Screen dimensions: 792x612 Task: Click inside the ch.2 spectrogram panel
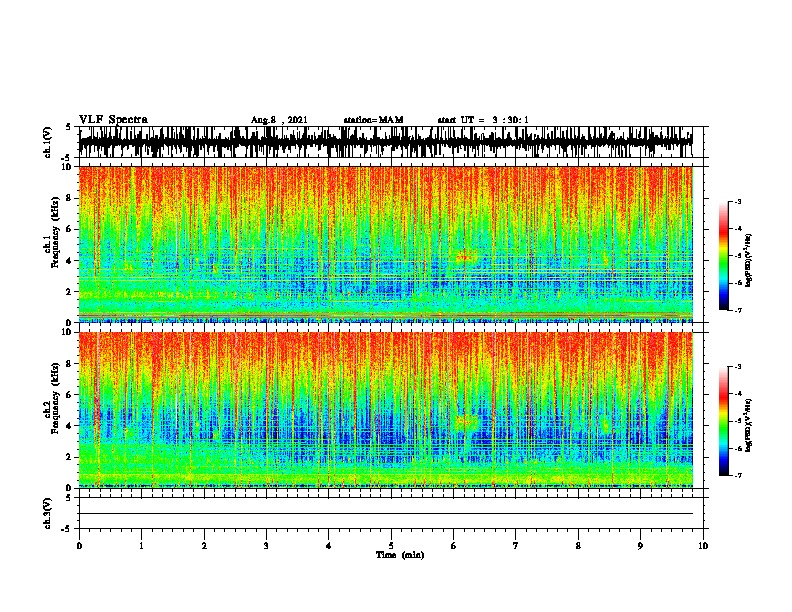pos(385,410)
